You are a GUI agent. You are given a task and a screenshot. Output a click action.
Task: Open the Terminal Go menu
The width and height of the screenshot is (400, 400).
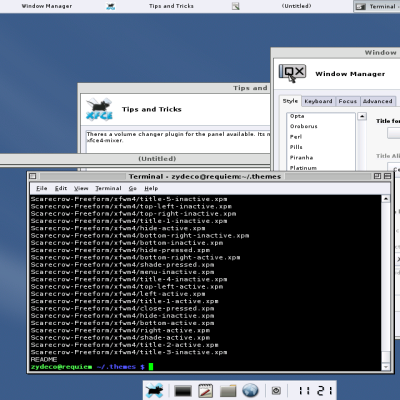(133, 188)
